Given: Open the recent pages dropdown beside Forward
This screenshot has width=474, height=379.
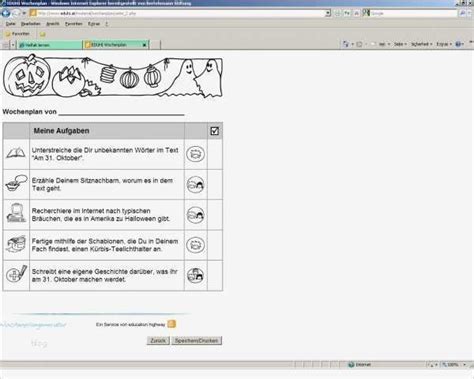Looking at the screenshot, I should coord(24,13).
